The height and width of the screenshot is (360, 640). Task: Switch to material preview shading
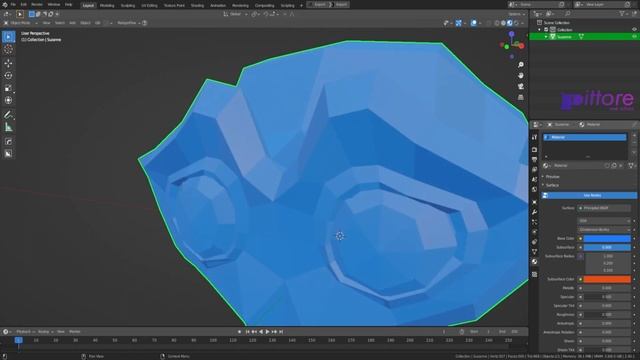coord(509,23)
